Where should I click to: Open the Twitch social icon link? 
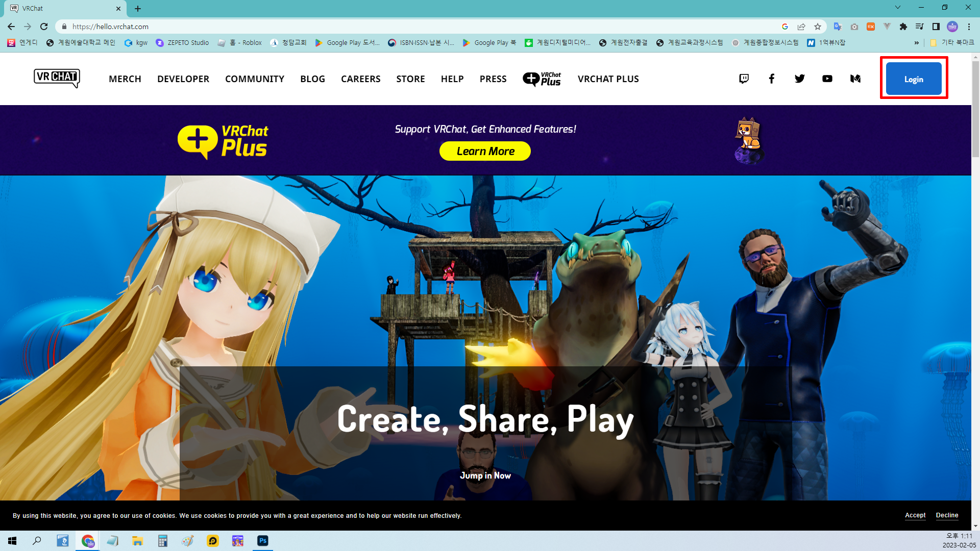(x=744, y=79)
